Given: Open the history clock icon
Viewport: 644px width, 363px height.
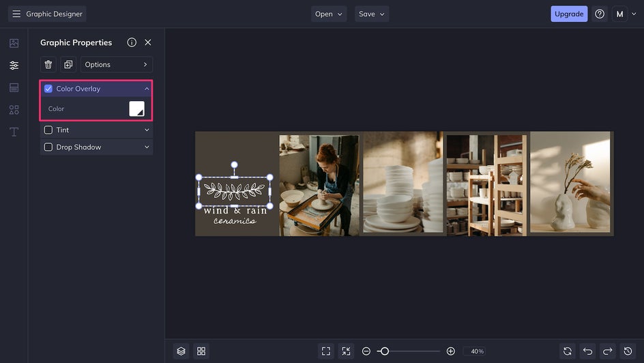Looking at the screenshot, I should tap(628, 351).
